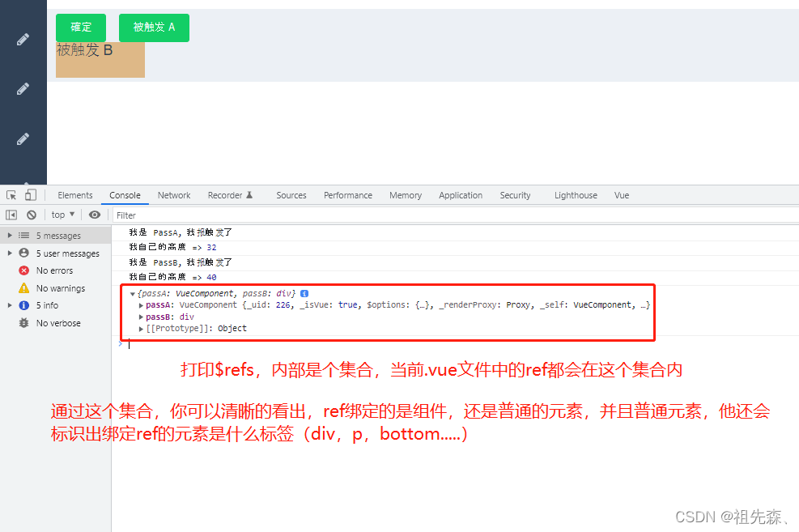Click the green 確定 button
799x532 pixels.
tap(81, 28)
